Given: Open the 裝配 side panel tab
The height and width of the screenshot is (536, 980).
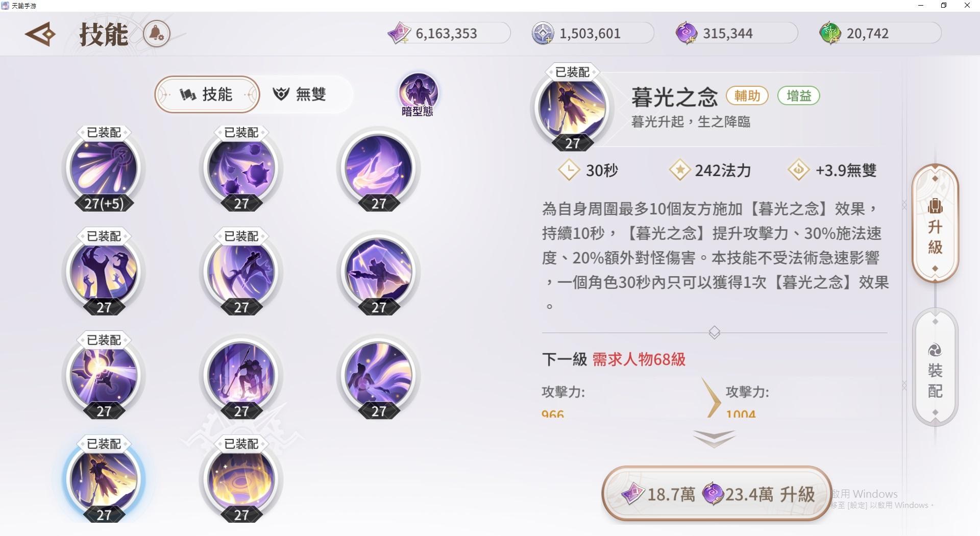Looking at the screenshot, I should coord(935,367).
